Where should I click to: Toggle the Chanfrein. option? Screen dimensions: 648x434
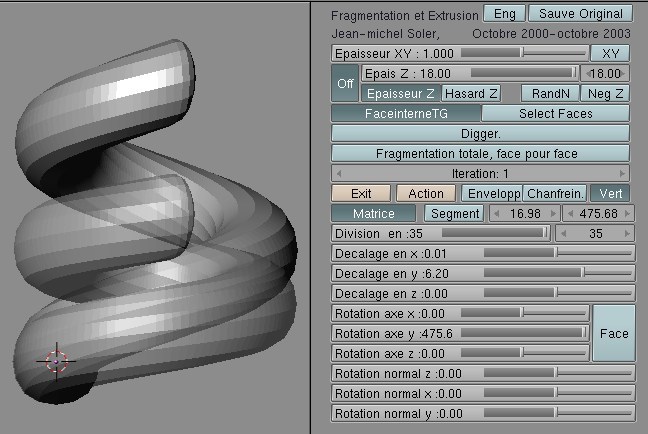pos(555,193)
